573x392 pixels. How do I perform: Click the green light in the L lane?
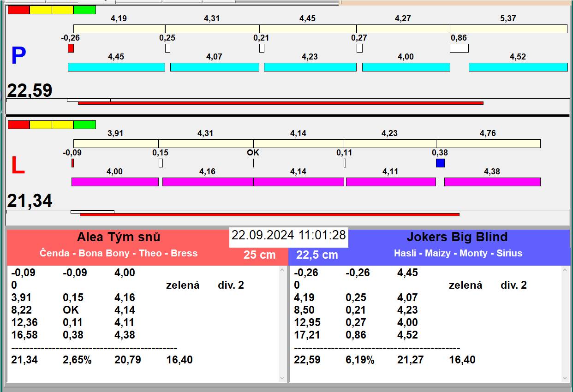click(84, 125)
